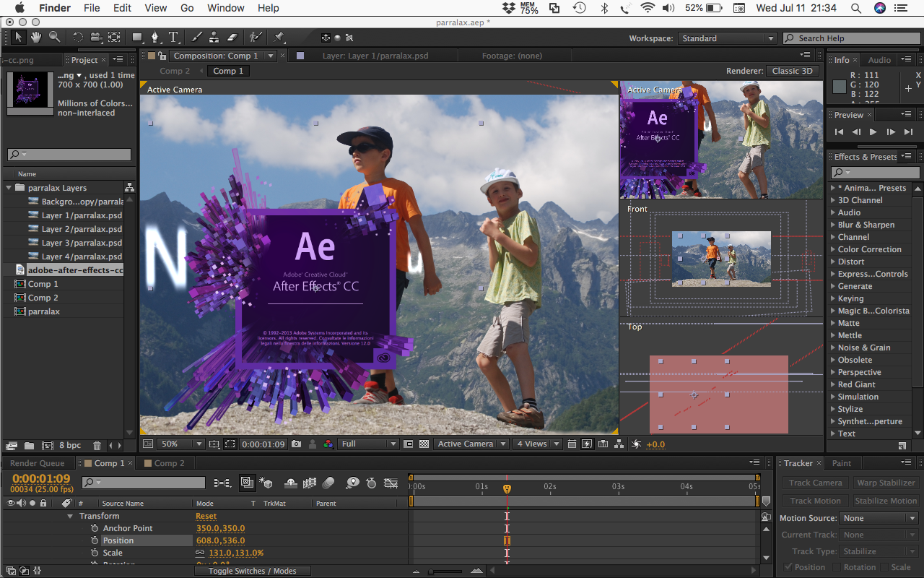Toggle the Scale constrain proportions link
Viewport: 924px width, 578px height.
200,553
